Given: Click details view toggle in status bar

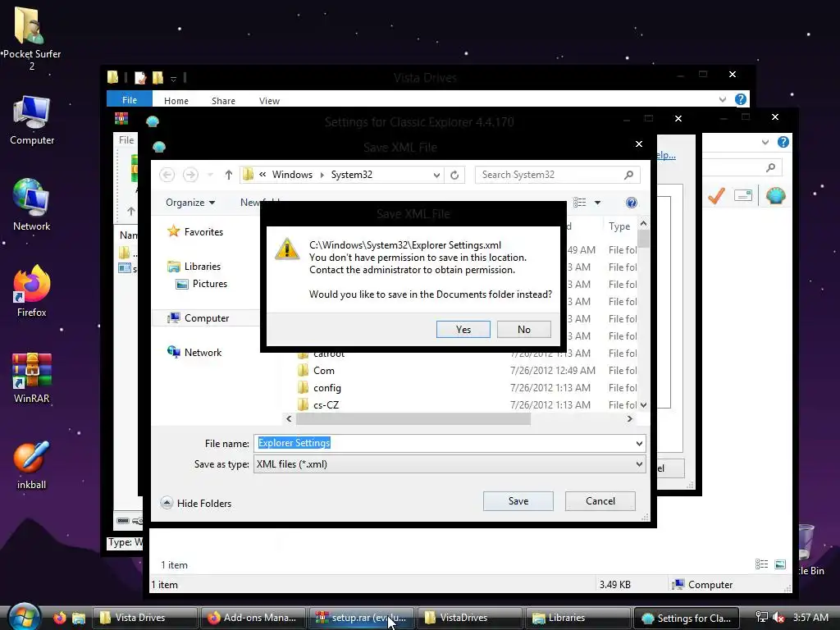Looking at the screenshot, I should 761,564.
